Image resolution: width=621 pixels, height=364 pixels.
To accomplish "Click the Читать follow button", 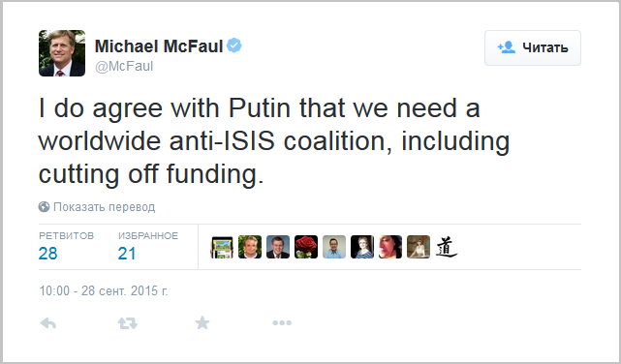I will click(533, 47).
